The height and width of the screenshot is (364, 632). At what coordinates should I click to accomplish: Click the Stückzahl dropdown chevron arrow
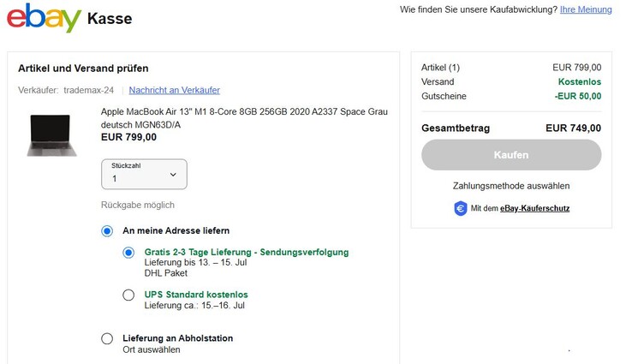[x=173, y=175]
